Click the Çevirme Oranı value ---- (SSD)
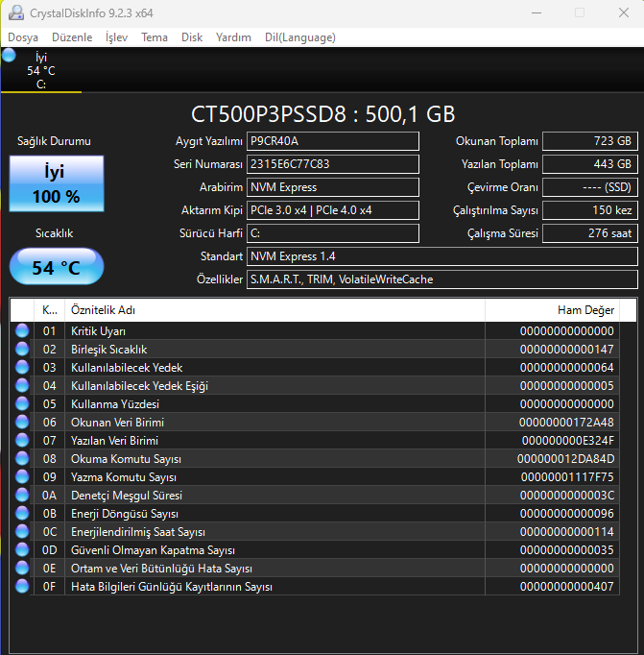644x655 pixels. tap(589, 187)
